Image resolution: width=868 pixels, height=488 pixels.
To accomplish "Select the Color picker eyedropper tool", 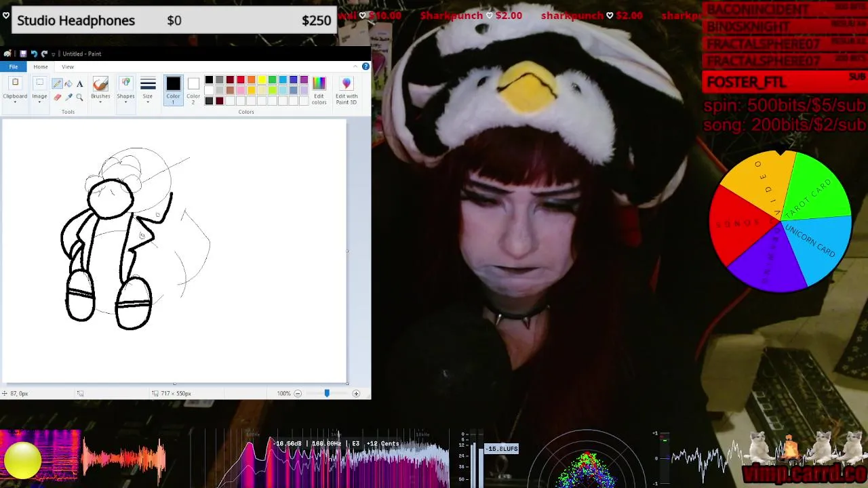I will tap(68, 97).
